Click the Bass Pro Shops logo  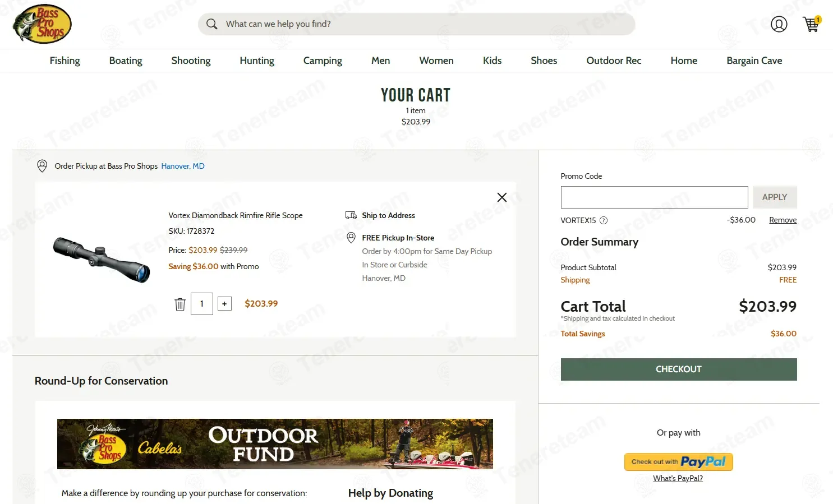42,24
